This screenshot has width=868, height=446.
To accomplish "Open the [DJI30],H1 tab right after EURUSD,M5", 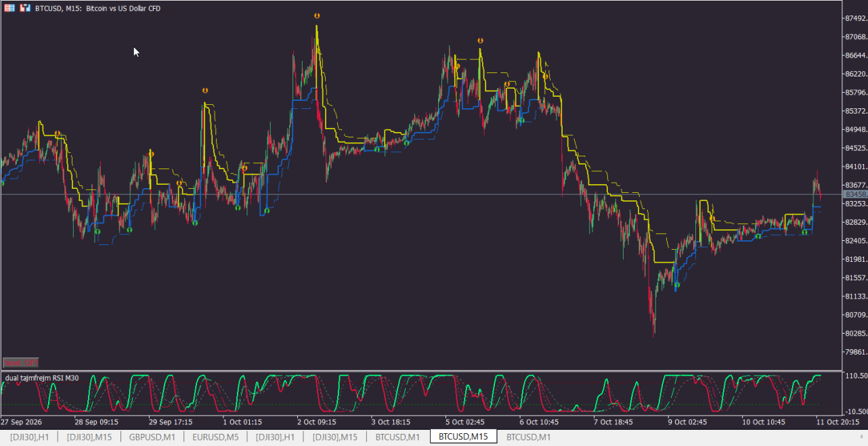I will [x=275, y=437].
